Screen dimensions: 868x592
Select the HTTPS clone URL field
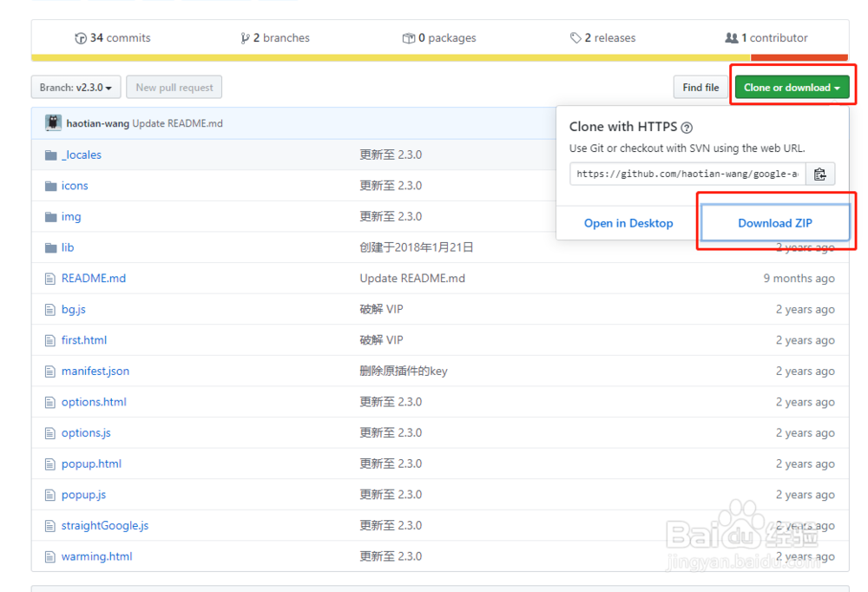click(x=687, y=174)
